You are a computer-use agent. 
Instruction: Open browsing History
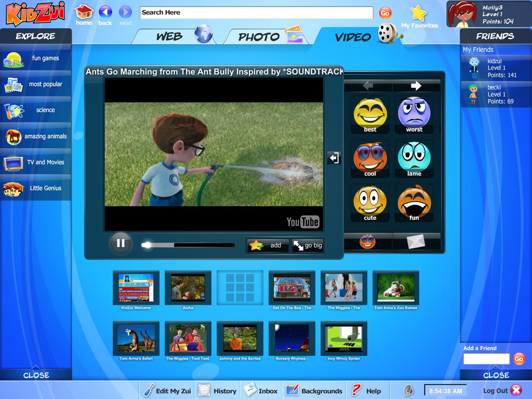217,390
